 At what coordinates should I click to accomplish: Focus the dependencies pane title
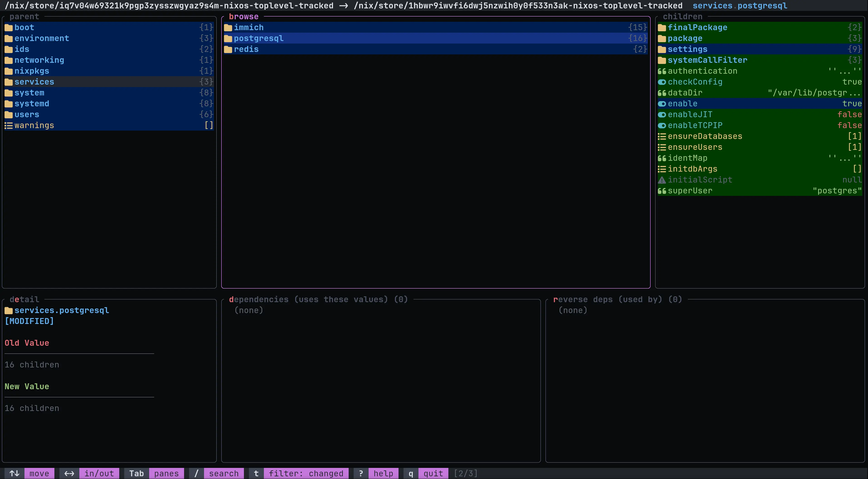[318, 299]
